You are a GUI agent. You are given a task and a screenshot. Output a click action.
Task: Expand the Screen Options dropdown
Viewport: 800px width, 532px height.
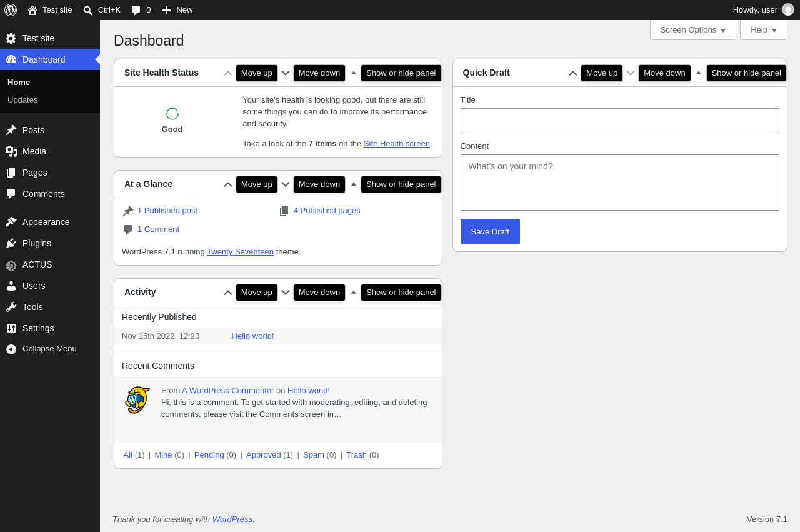click(693, 30)
